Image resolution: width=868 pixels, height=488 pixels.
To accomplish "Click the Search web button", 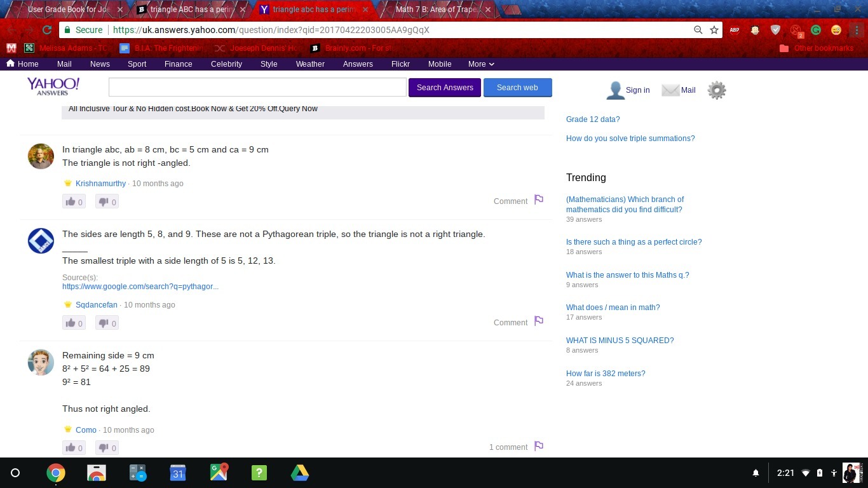I will click(517, 88).
